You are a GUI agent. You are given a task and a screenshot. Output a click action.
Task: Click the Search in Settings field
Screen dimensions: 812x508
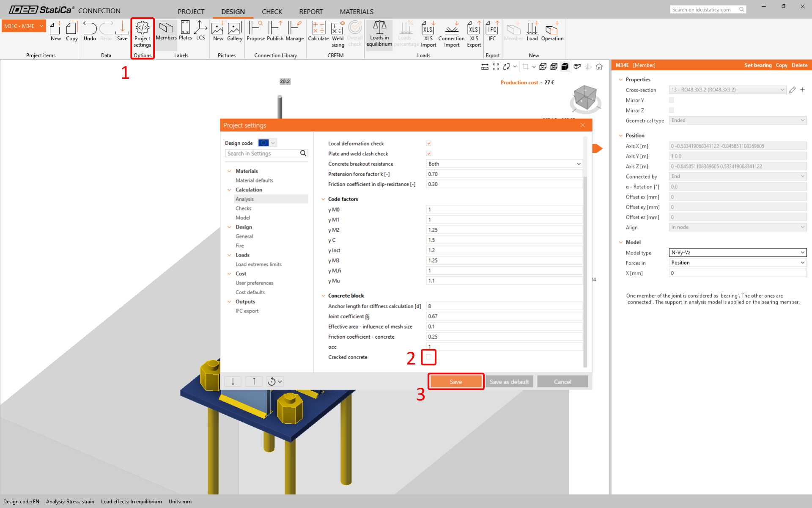[x=262, y=153]
